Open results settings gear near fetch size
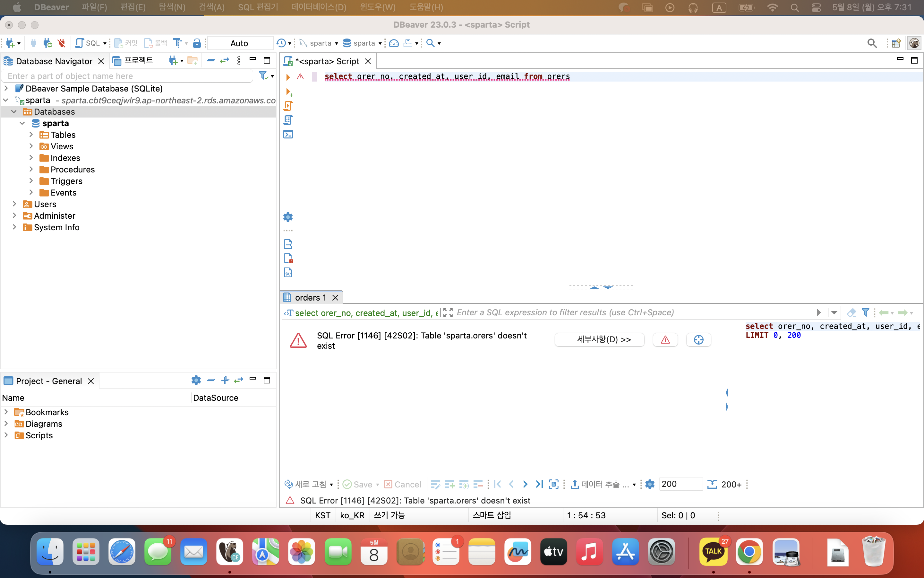The height and width of the screenshot is (578, 924). 650,484
